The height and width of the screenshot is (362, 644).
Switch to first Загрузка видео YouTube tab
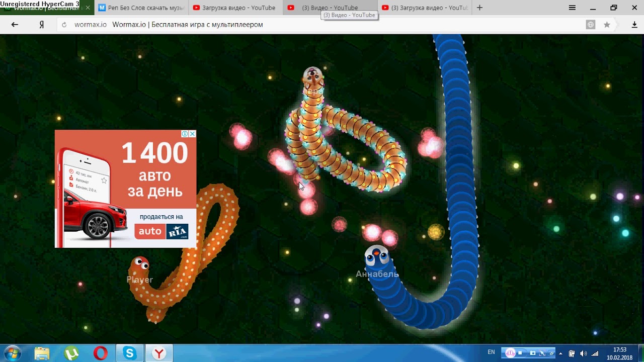pyautogui.click(x=235, y=8)
